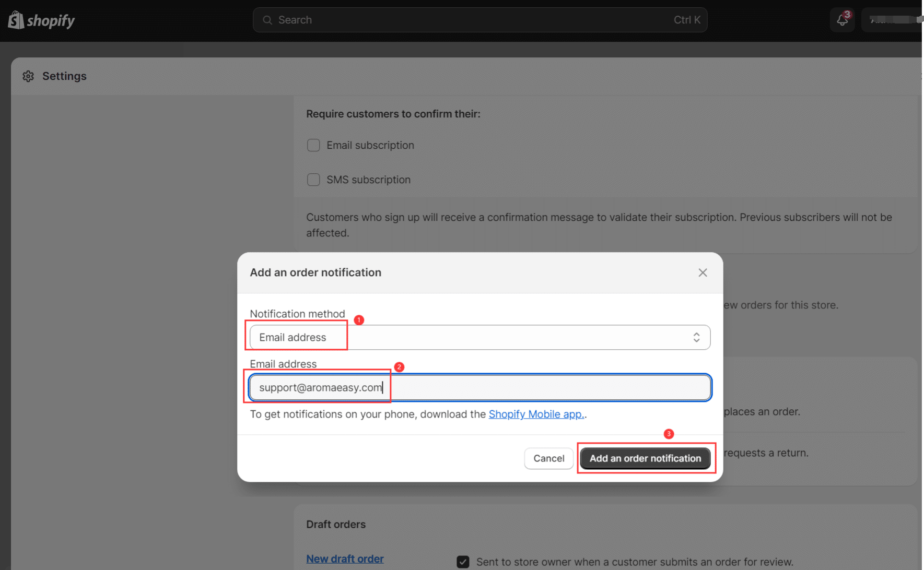Click the up-down arrows on Notification method
Screen dimensions: 924x570
coord(696,337)
